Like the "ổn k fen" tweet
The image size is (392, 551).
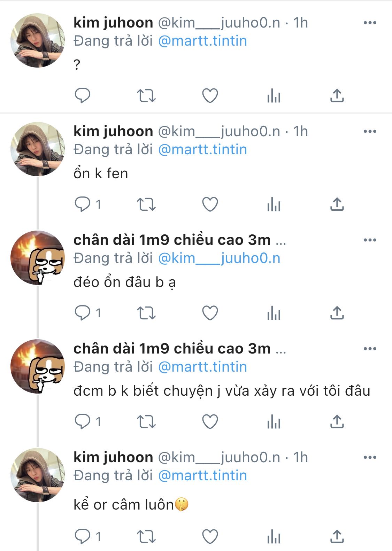[210, 204]
